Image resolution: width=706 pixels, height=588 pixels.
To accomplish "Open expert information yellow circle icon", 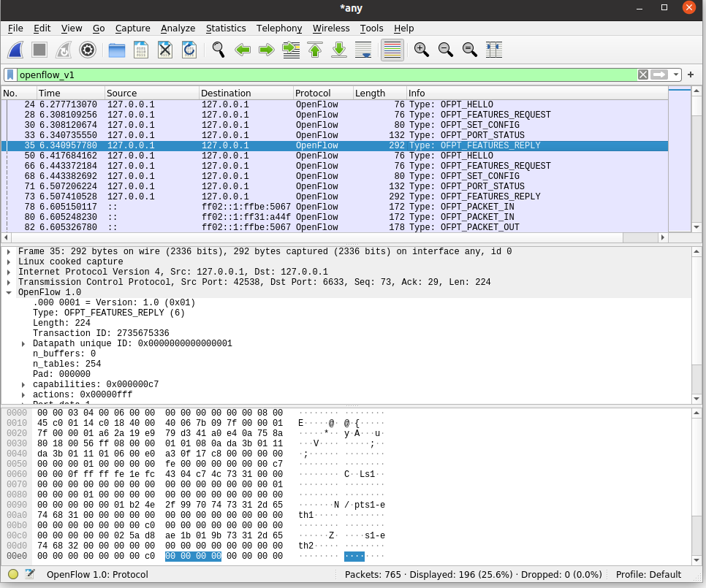I will (x=13, y=574).
